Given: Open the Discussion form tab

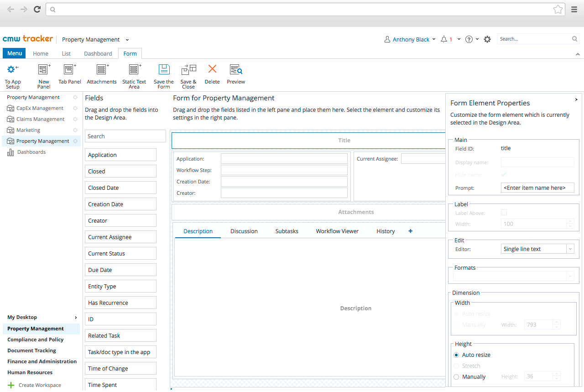Looking at the screenshot, I should 244,231.
